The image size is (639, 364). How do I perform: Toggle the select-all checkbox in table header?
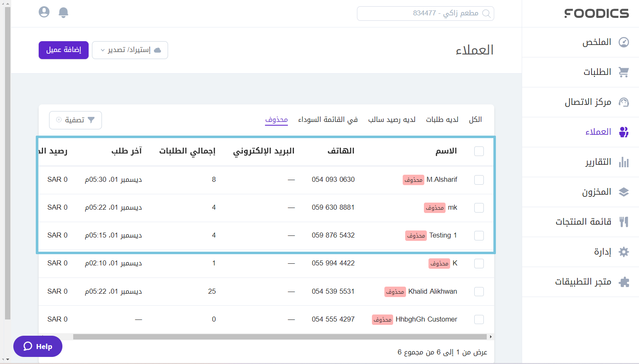tap(479, 151)
